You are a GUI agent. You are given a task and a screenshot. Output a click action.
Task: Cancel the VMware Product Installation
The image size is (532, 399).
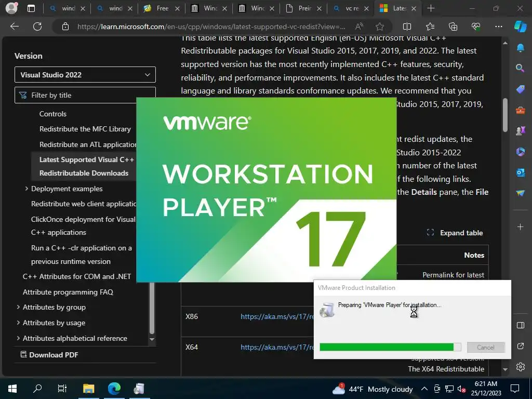[x=486, y=347]
